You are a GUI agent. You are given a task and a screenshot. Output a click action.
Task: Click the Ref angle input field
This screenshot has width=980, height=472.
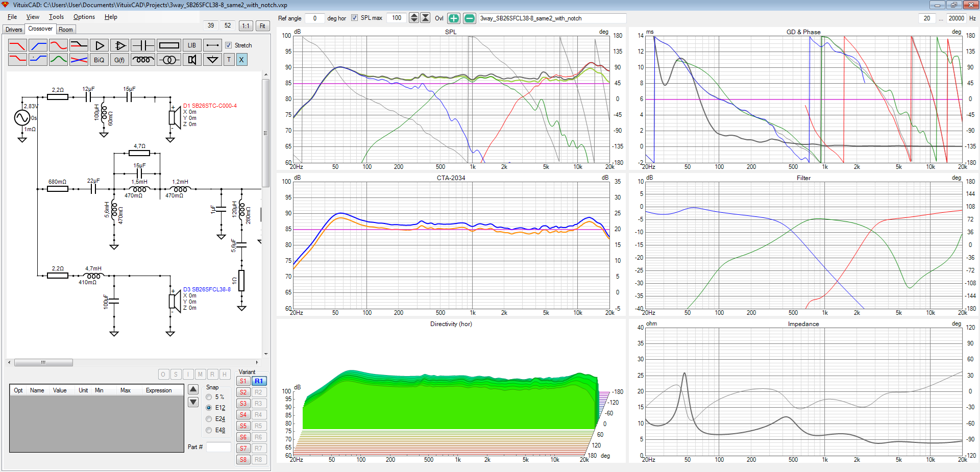click(314, 18)
